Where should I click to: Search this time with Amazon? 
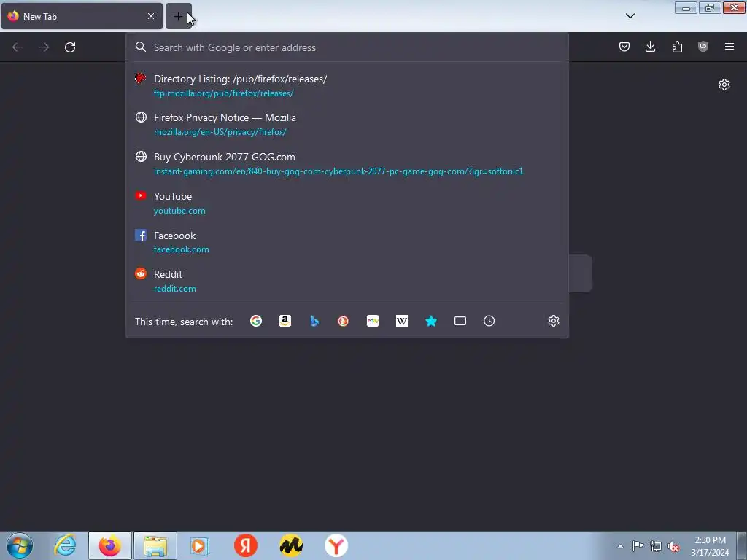285,321
